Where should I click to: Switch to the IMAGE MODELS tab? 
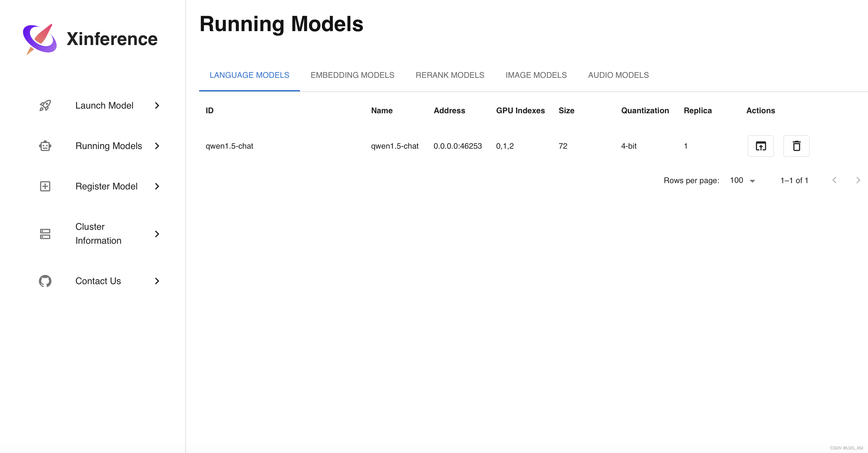coord(536,75)
